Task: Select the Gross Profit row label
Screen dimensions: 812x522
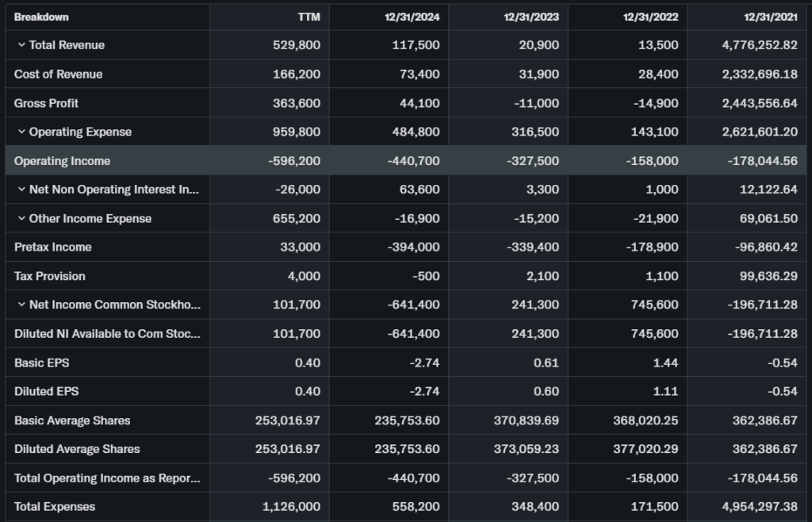Action: click(46, 103)
